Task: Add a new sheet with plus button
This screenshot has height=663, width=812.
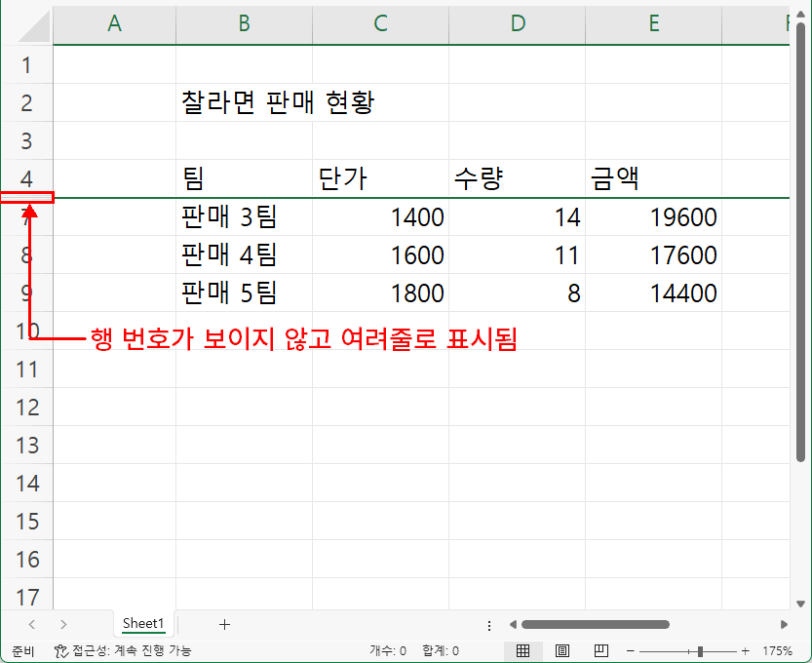Action: coord(224,624)
